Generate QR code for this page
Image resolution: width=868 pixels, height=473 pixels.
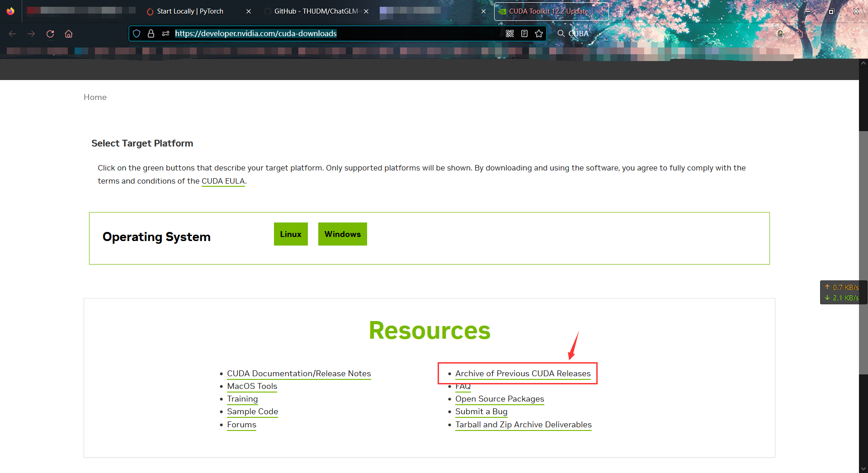coord(509,33)
